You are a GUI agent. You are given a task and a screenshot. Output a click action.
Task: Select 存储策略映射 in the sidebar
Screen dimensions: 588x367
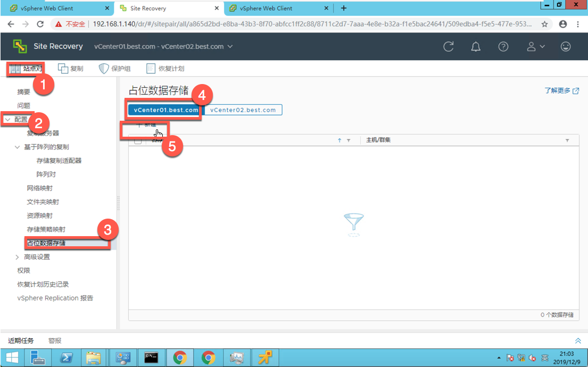point(46,229)
